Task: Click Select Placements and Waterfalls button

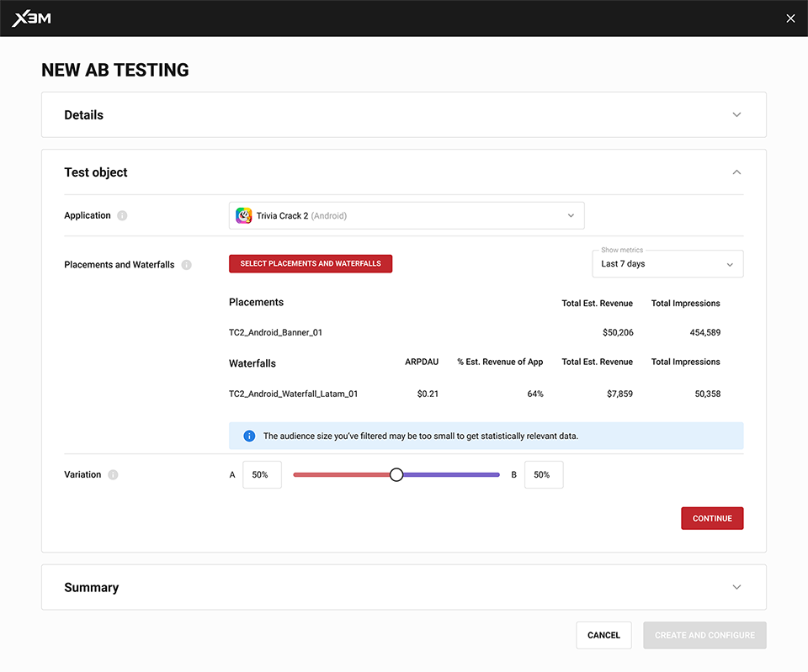Action: coord(311,263)
